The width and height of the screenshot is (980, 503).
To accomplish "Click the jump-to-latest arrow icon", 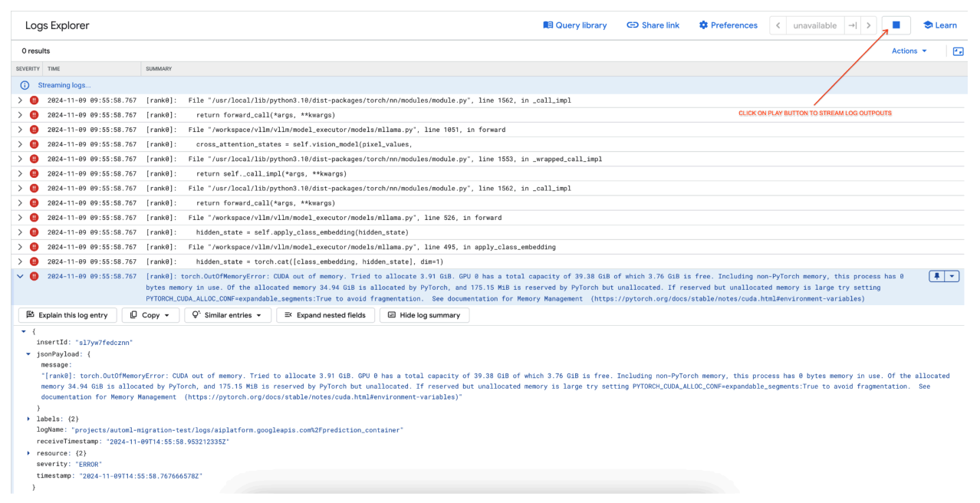I will pos(852,25).
